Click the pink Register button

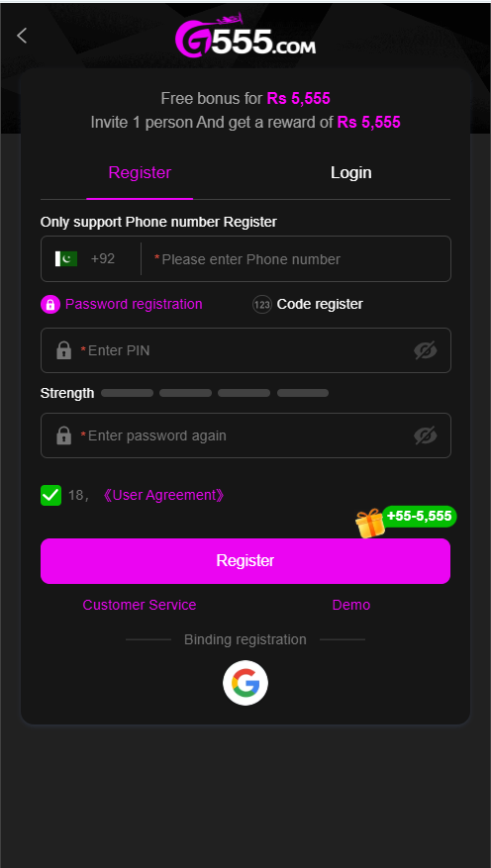coord(245,561)
